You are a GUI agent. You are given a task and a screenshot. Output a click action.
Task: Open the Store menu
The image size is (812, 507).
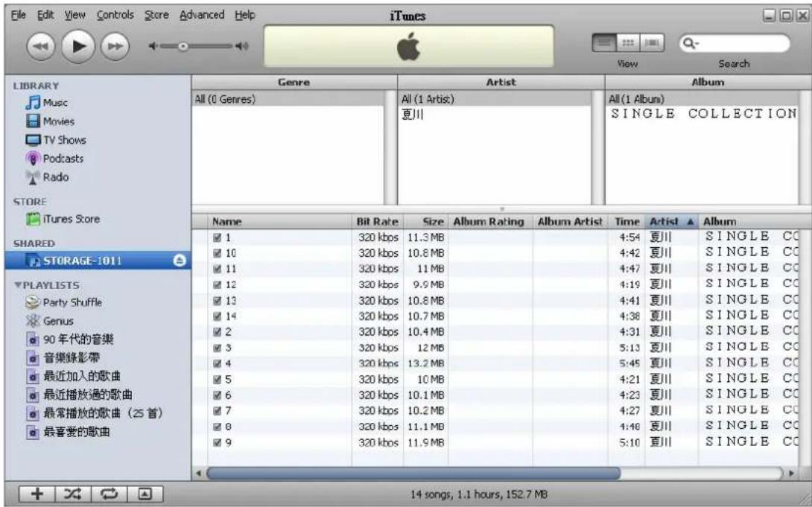(156, 15)
